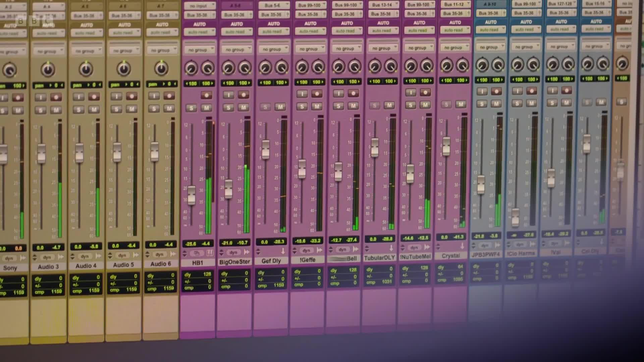Click the double-arrow icon beside dyn on BigOneSter
The image size is (644, 362).
(247, 252)
